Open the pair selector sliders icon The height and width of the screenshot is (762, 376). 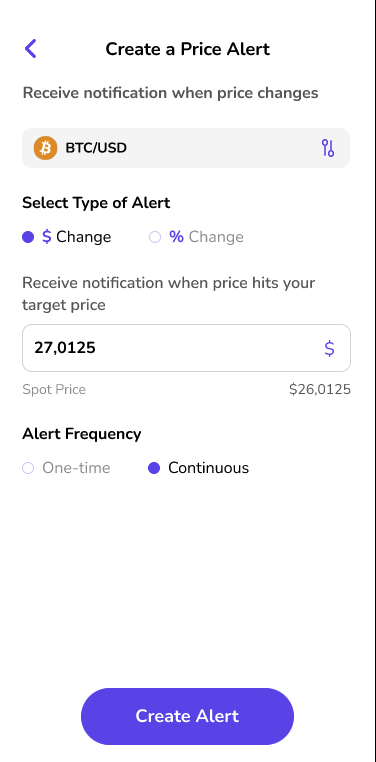point(328,148)
